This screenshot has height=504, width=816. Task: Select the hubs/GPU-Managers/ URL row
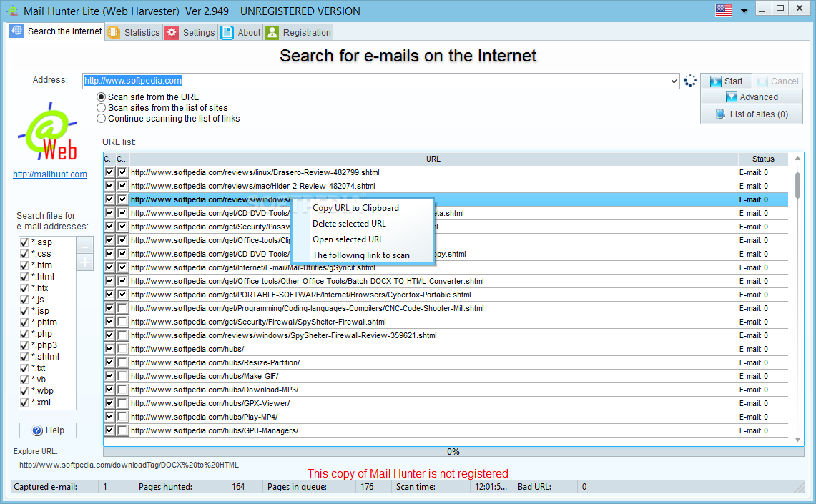click(446, 430)
